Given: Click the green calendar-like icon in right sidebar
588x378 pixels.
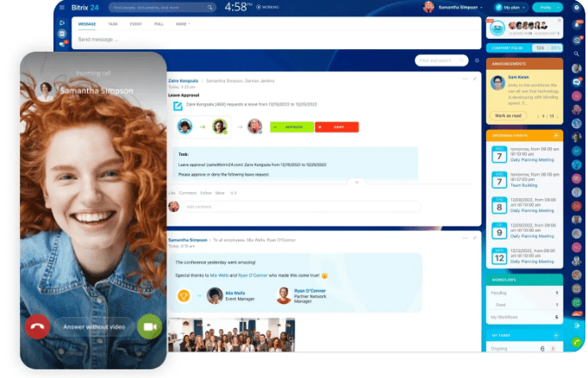Looking at the screenshot, I should tap(577, 302).
